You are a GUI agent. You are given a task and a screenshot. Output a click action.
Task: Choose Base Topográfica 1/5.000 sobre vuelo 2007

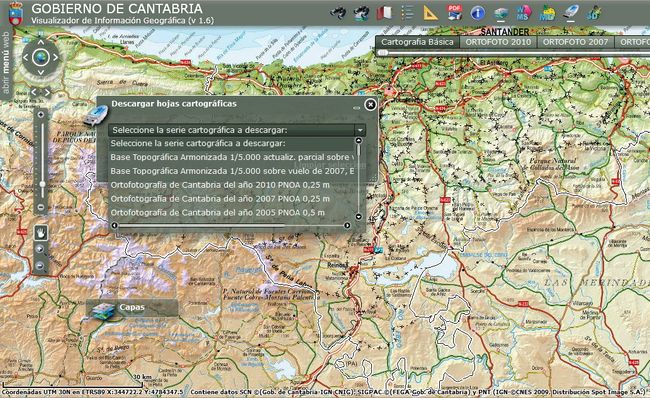231,171
